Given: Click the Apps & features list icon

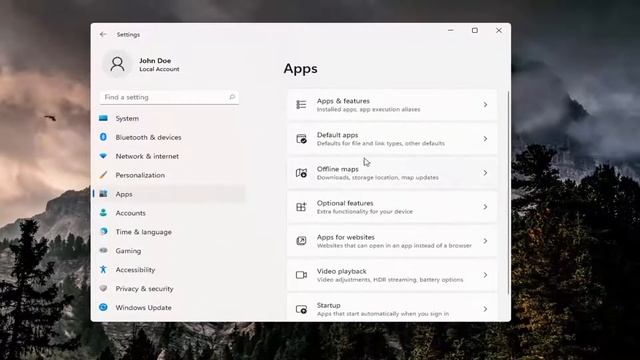Looking at the screenshot, I should click(301, 105).
